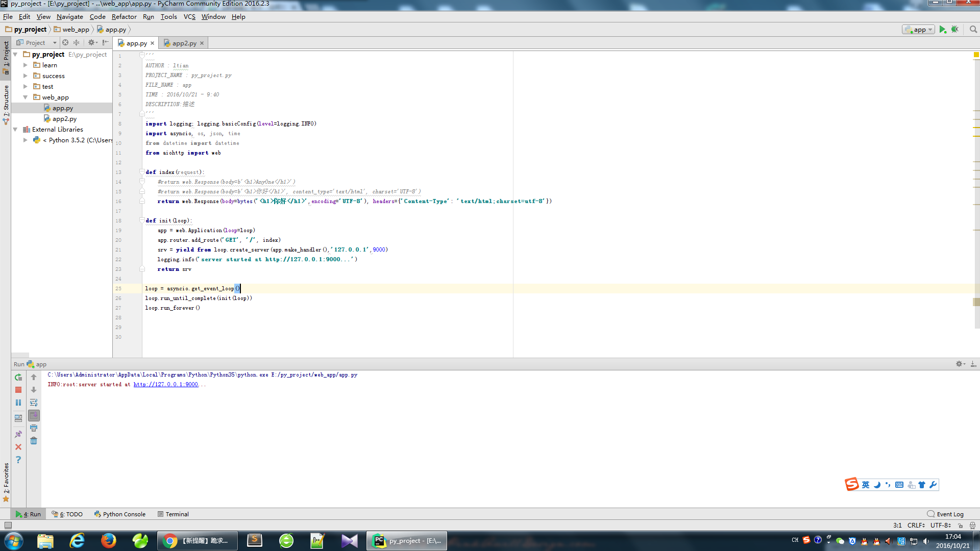Click the editor vertical scrollbar marker
This screenshot has width=980, height=551.
click(x=976, y=302)
